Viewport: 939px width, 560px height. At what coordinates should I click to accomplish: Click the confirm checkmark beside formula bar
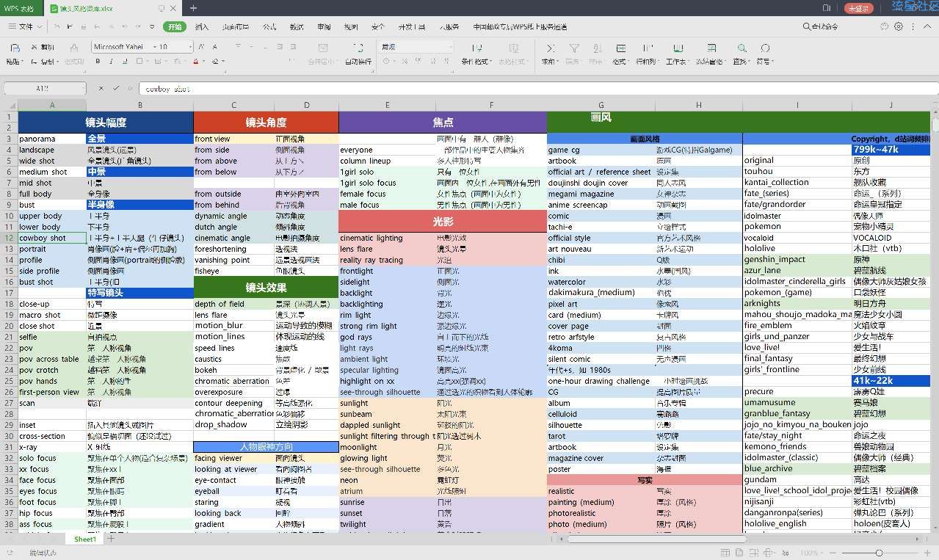click(115, 88)
